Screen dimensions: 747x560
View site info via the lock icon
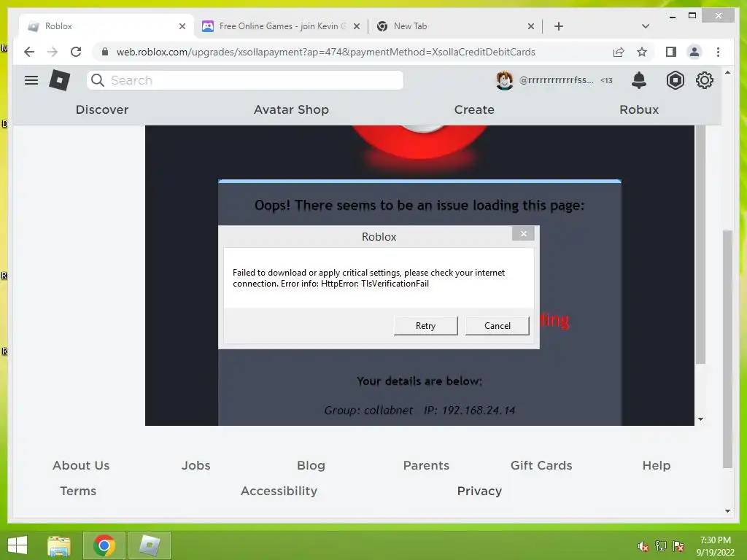tap(105, 52)
